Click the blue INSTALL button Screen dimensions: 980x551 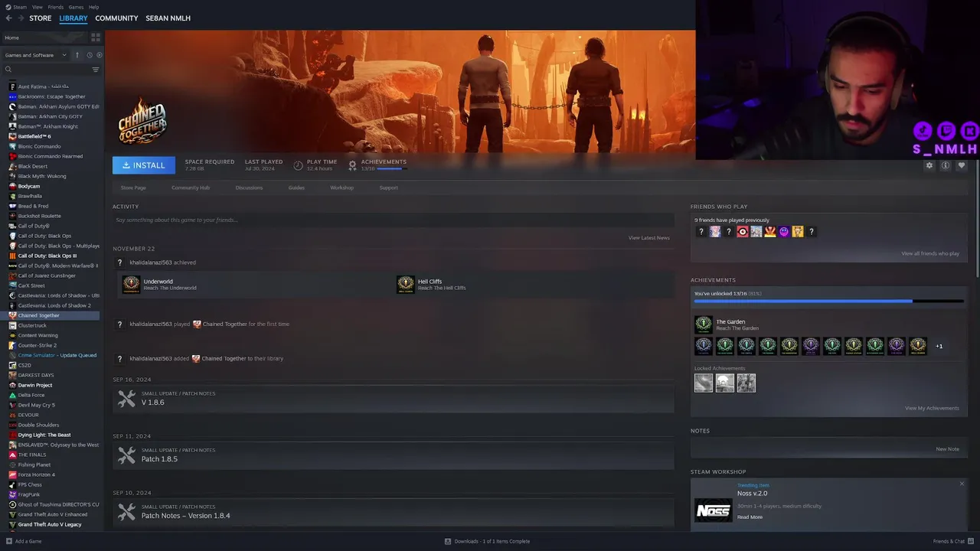[x=144, y=165]
